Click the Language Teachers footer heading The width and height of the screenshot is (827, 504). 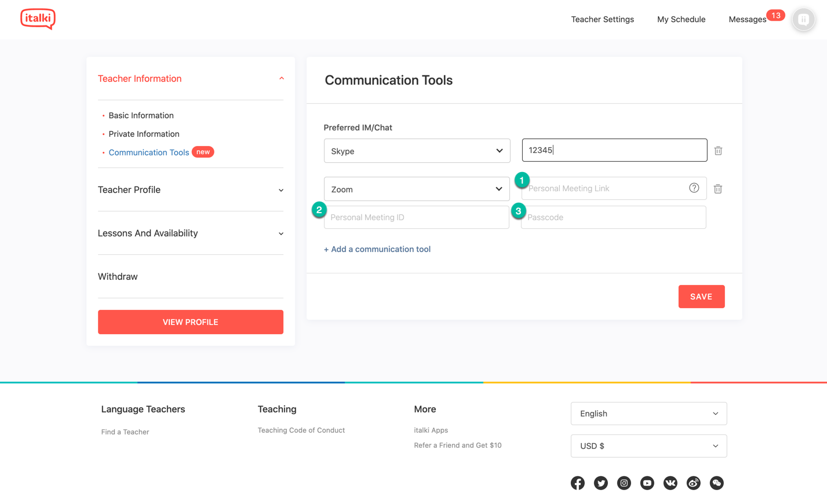143,409
